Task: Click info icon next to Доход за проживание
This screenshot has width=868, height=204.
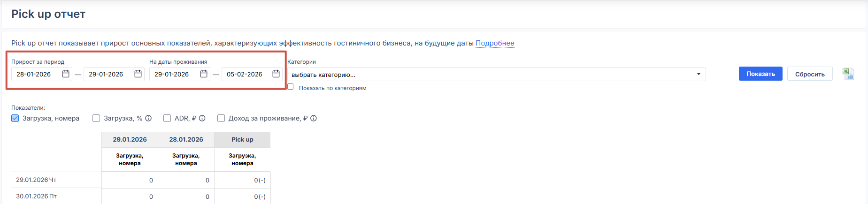Action: [314, 118]
